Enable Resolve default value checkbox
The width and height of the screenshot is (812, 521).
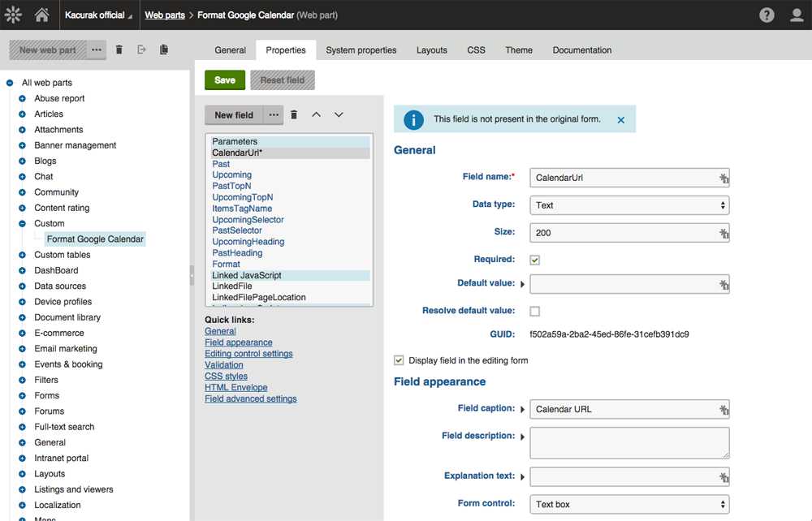(534, 311)
